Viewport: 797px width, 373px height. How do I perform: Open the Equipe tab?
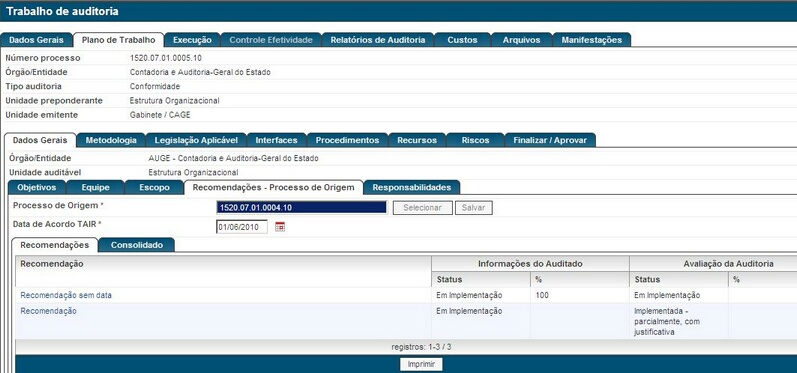95,188
